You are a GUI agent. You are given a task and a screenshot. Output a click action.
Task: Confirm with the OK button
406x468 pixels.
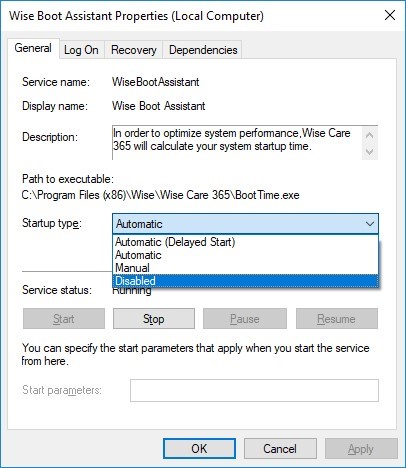(x=199, y=449)
